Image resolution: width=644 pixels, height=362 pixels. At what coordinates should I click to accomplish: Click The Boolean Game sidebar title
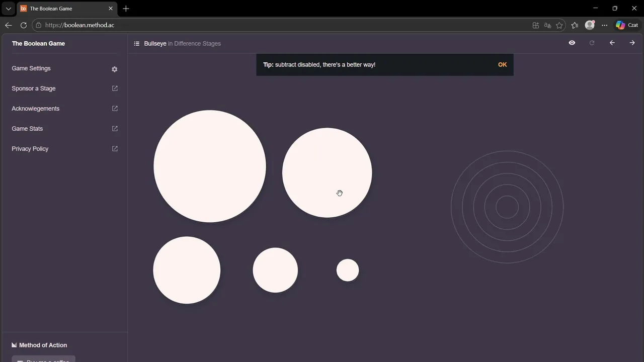click(x=38, y=44)
